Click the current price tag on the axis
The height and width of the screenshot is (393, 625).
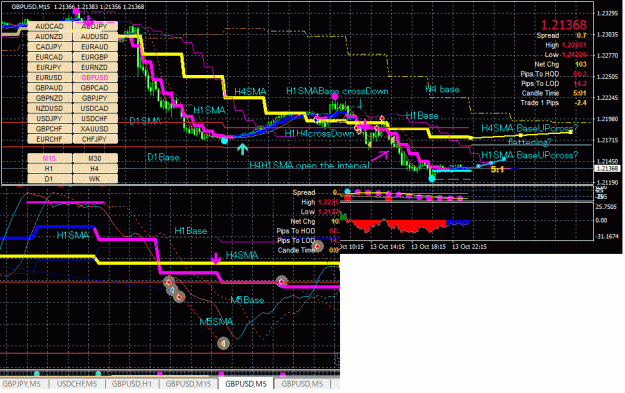click(607, 169)
